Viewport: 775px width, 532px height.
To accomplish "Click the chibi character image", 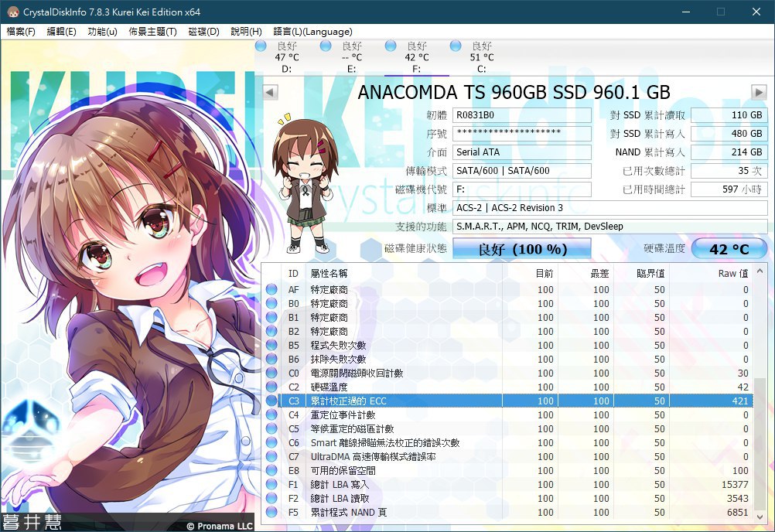I will (x=303, y=184).
